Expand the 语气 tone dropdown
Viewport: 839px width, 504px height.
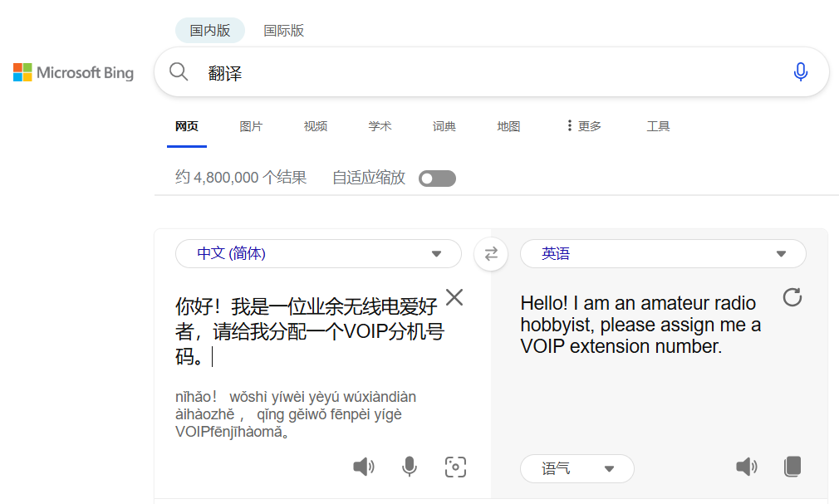coord(577,469)
